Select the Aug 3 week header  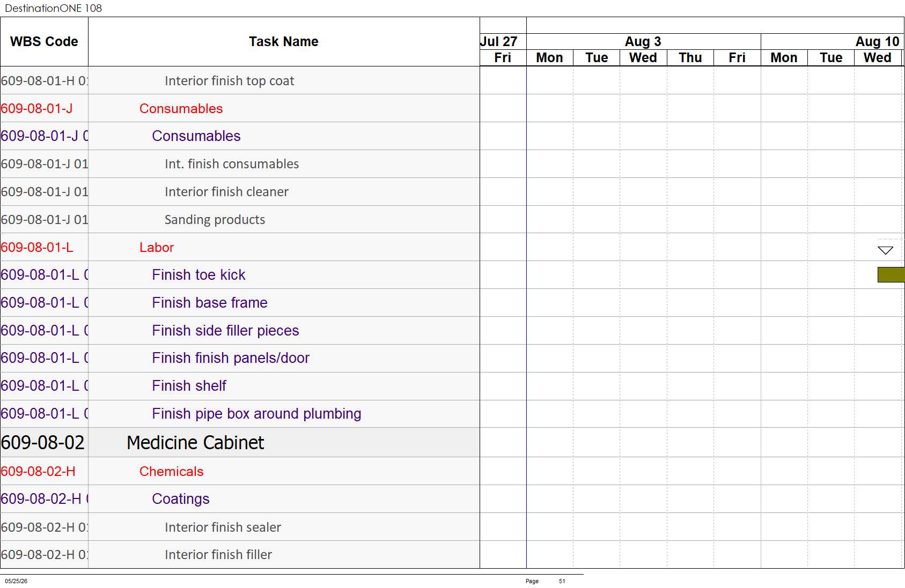click(x=643, y=42)
